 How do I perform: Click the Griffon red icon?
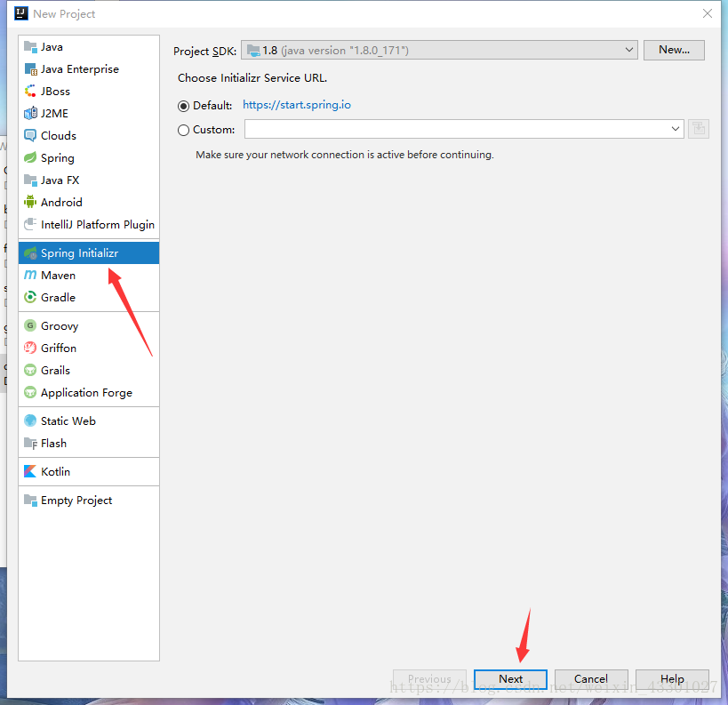click(x=30, y=348)
